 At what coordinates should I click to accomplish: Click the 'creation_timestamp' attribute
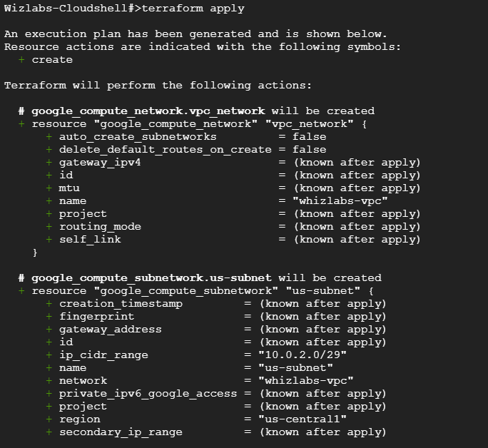click(x=121, y=304)
